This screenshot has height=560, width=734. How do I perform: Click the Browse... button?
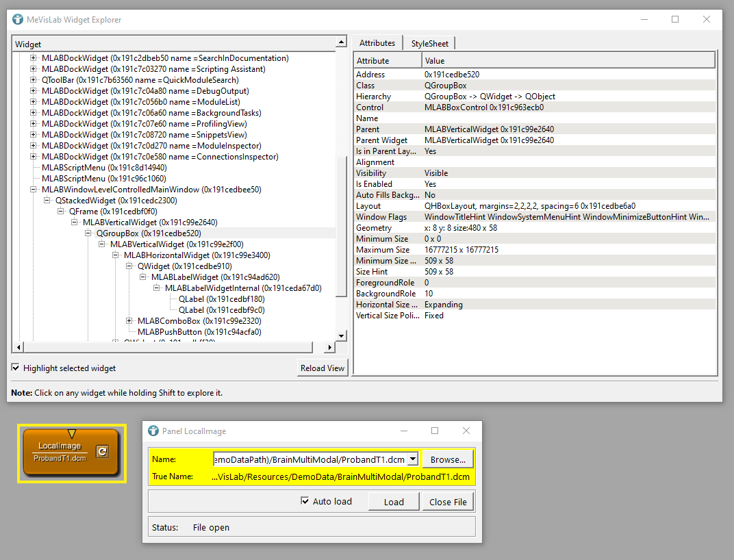click(448, 459)
